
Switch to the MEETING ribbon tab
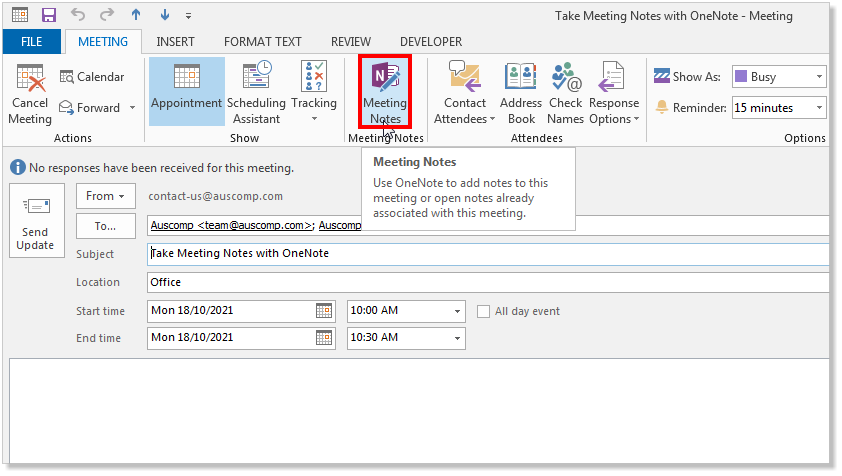click(x=103, y=41)
